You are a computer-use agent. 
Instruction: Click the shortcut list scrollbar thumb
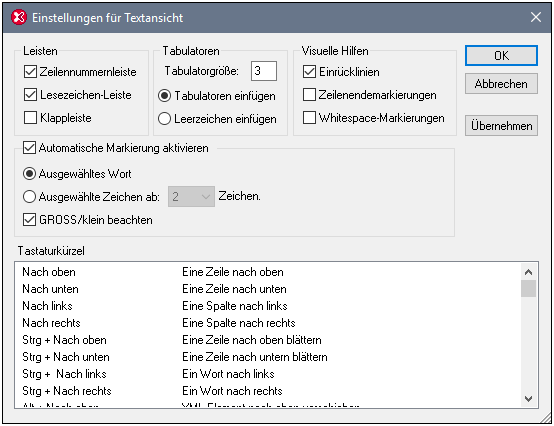[x=529, y=289]
